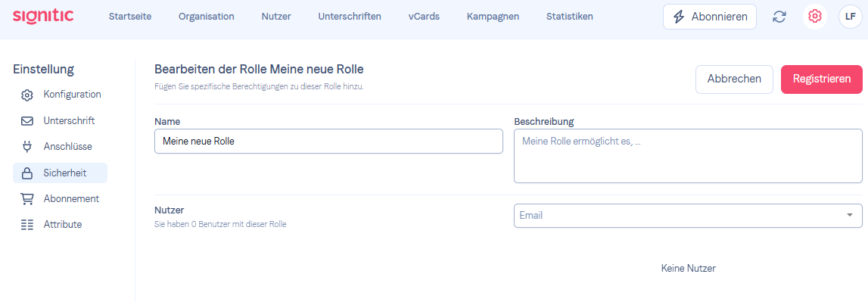Screen dimensions: 868x302
Task: Click the Registrieren button
Action: pos(822,79)
